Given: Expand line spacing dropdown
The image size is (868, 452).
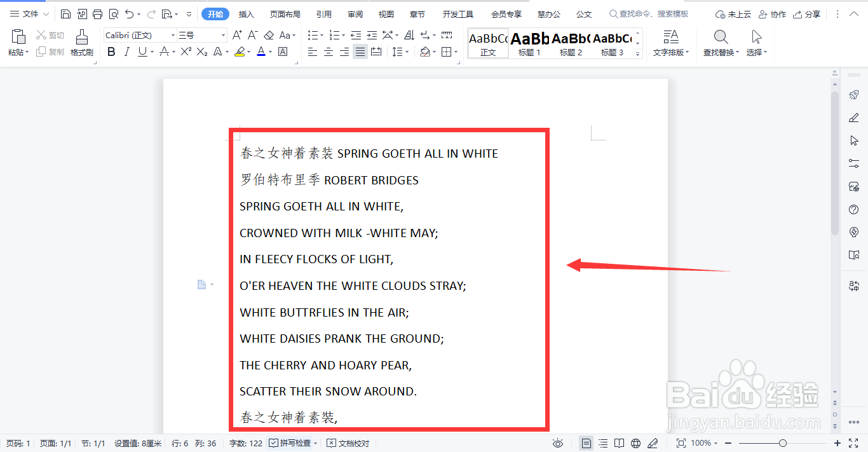Looking at the screenshot, I should tap(407, 52).
